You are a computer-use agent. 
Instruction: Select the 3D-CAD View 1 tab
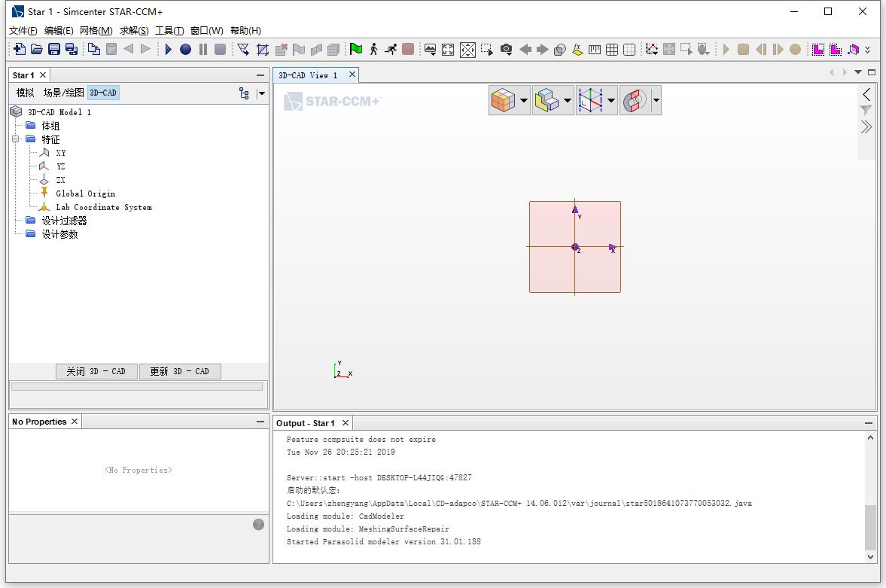[x=308, y=75]
